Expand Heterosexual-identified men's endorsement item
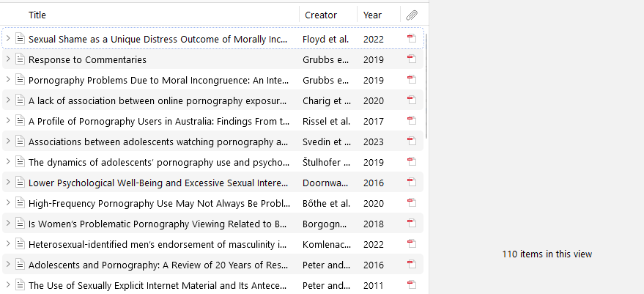 (8, 244)
